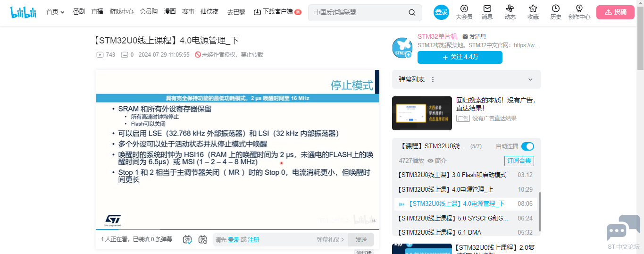Select playlist item 4.0电源管理_下
The width and height of the screenshot is (644, 254).
(x=466, y=204)
